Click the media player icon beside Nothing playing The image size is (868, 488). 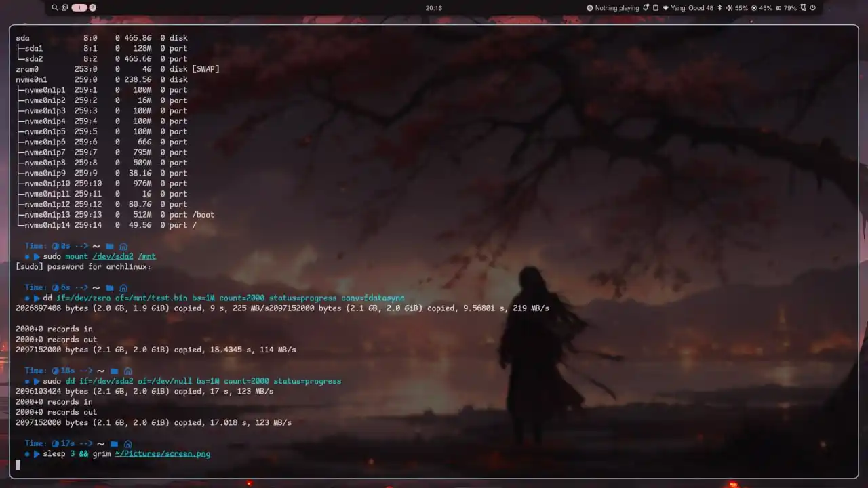pos(590,8)
